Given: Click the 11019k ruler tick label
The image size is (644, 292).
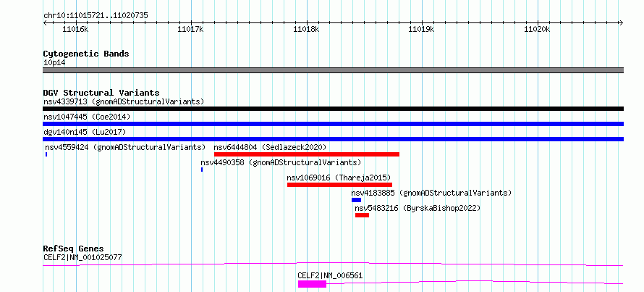Looking at the screenshot, I should coord(421,29).
